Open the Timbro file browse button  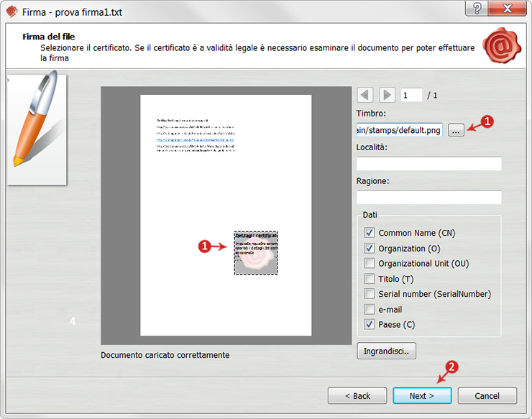(456, 130)
